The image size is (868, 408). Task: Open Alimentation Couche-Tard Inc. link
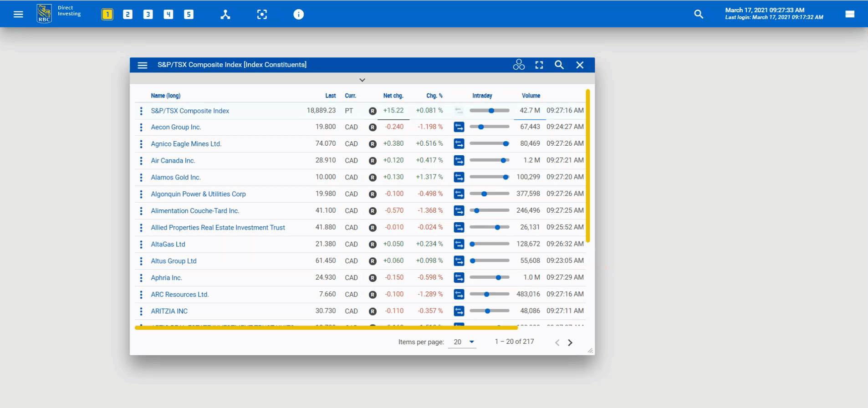(195, 211)
